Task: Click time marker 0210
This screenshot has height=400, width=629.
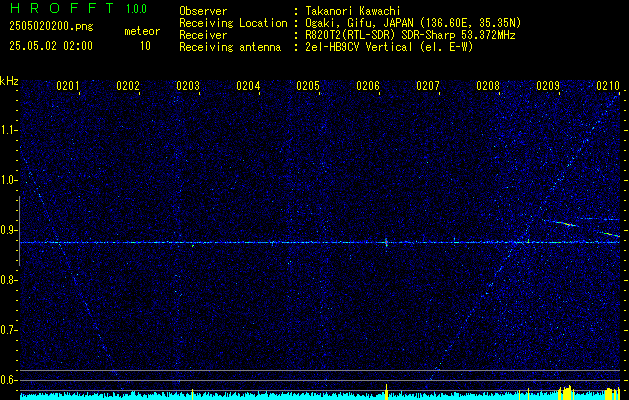Action: [608, 85]
